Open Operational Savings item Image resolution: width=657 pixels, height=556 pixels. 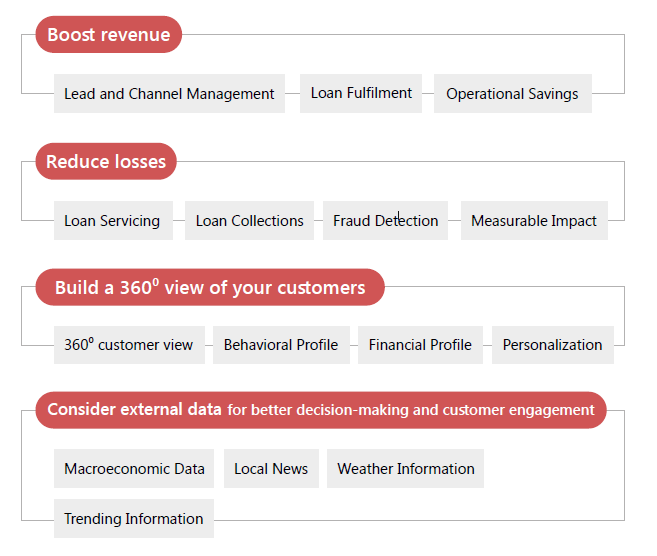pos(513,93)
